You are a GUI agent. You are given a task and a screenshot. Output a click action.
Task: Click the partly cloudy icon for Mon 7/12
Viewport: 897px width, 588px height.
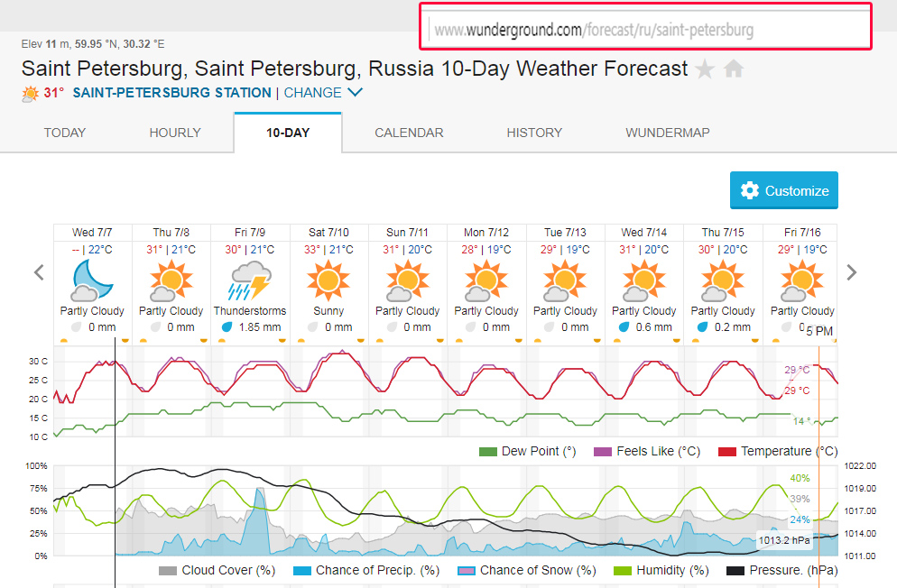[x=486, y=280]
